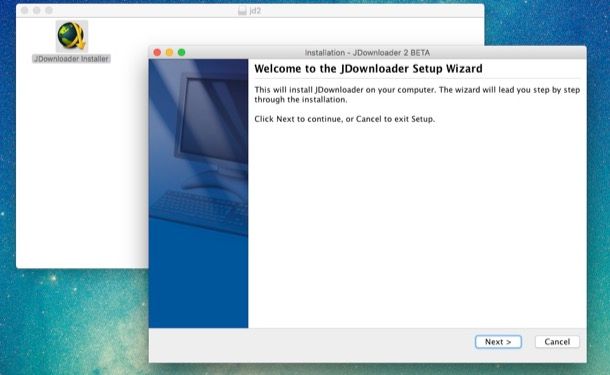Screen dimensions: 610x375
Task: Minimize the Installation window with yellow button
Action: point(169,52)
